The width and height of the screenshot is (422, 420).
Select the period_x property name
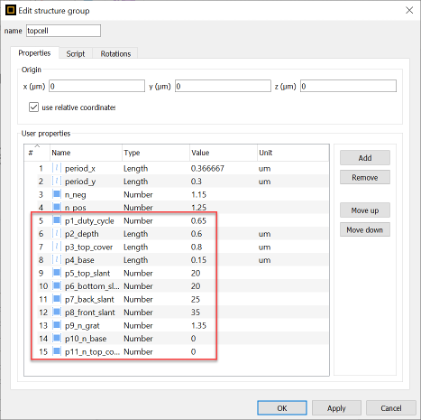80,169
